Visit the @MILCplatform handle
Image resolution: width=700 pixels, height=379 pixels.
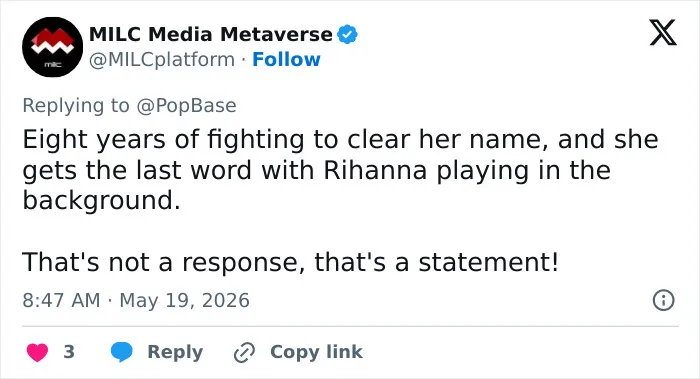pyautogui.click(x=162, y=59)
